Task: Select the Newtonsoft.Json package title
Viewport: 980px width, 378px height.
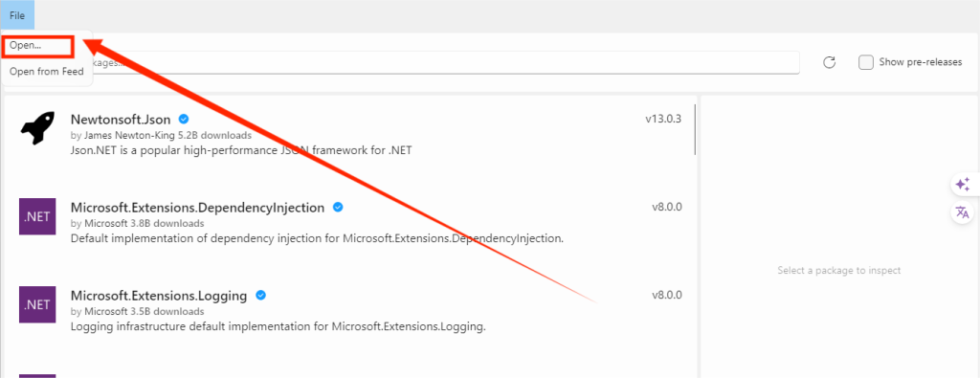Action: (121, 120)
